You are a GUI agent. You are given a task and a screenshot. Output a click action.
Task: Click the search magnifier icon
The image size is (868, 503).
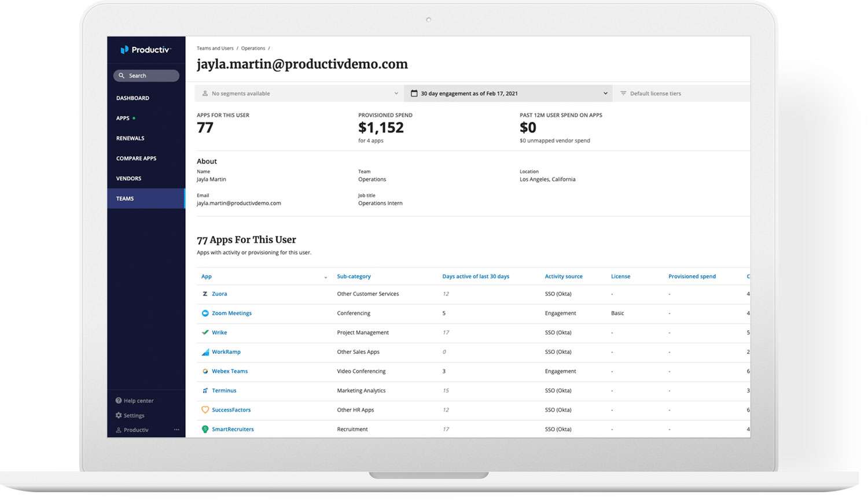[x=122, y=76]
